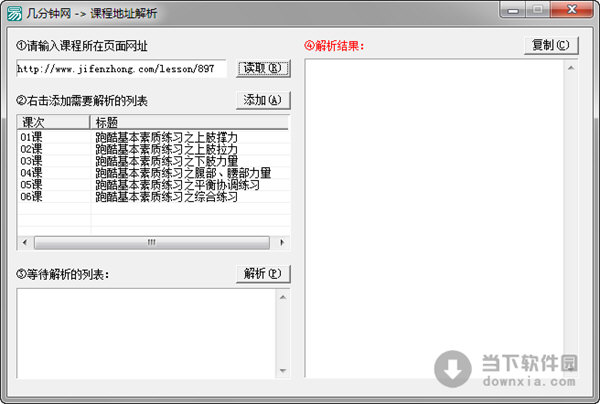Screen dimensions: 600x404
Task: Click the pending list's down scroll arrow
Action: click(283, 370)
